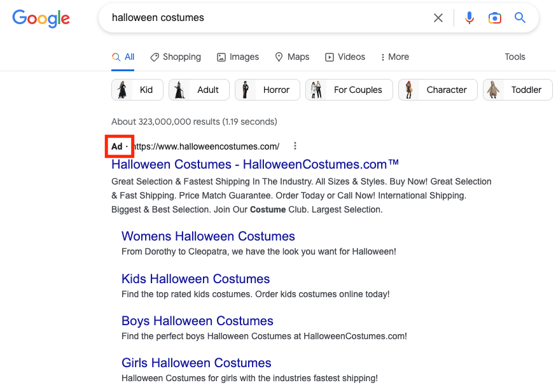The image size is (556, 392).
Task: Clear the search box with the X icon
Action: click(438, 18)
